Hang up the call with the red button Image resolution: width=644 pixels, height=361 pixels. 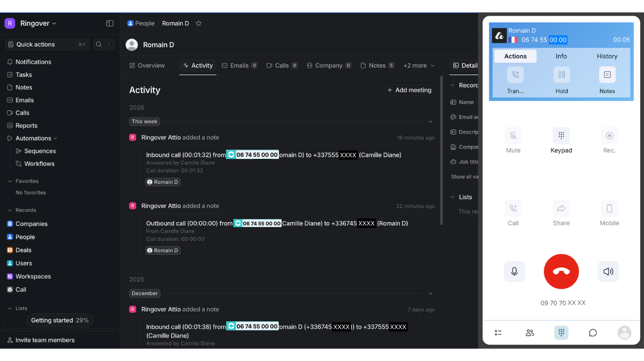coord(561,271)
